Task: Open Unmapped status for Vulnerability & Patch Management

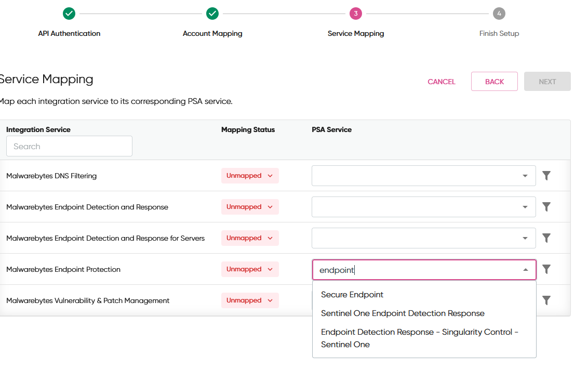Action: (x=250, y=300)
